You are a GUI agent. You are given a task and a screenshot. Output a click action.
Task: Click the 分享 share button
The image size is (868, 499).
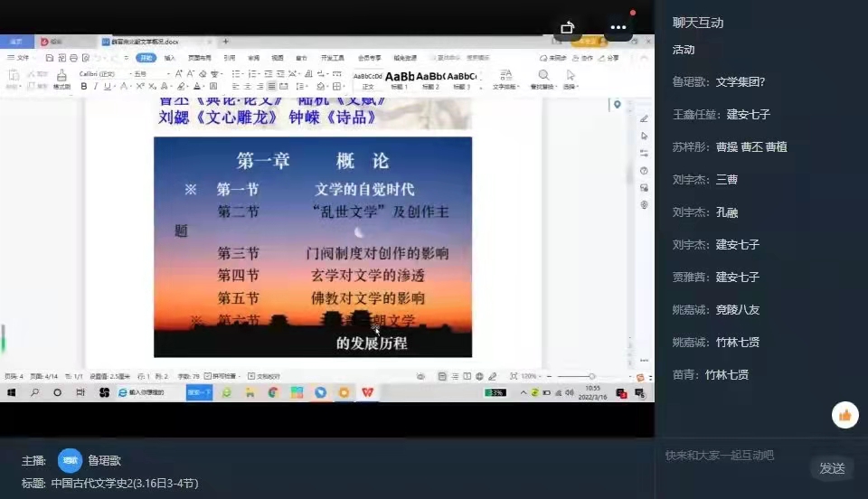pyautogui.click(x=609, y=58)
